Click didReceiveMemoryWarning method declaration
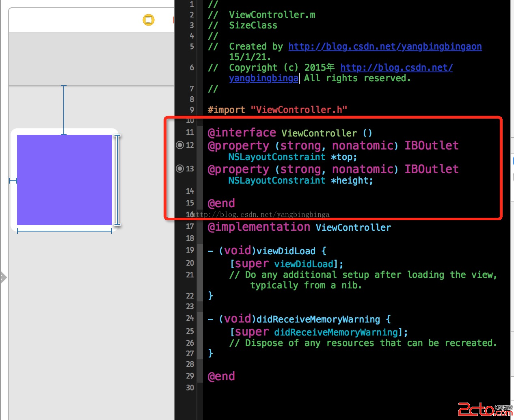Image resolution: width=514 pixels, height=420 pixels. [x=318, y=319]
